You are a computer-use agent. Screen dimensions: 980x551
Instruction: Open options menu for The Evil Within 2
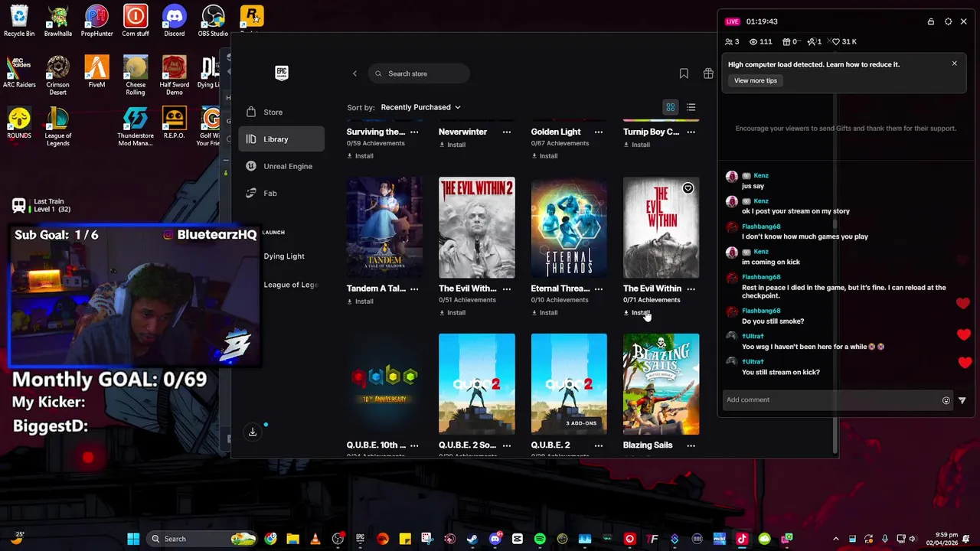point(506,289)
